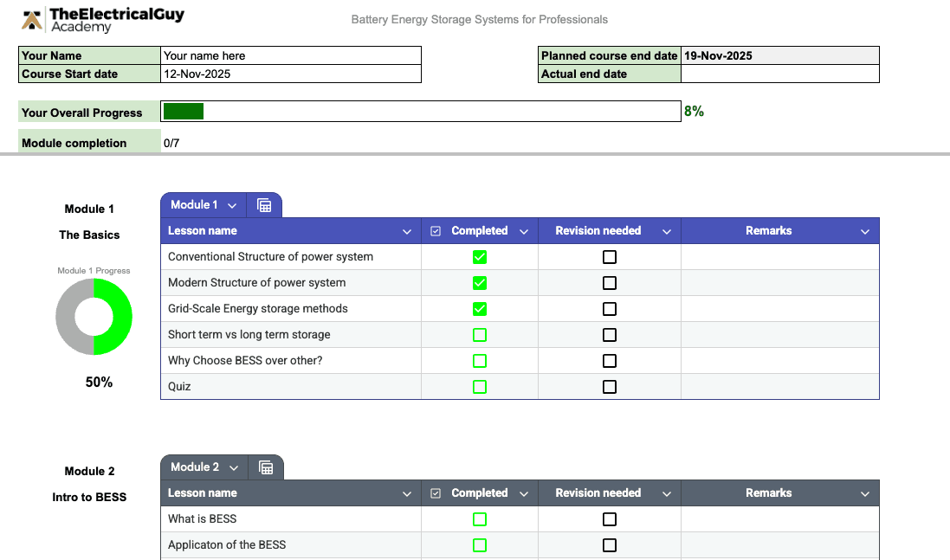Click the Module 1 table calculator icon
Viewport: 950px width, 560px height.
(x=265, y=206)
